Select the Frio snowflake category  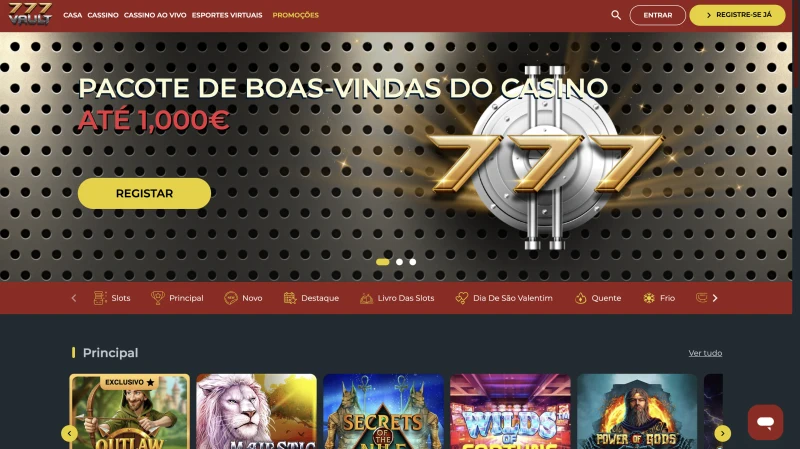(x=659, y=298)
